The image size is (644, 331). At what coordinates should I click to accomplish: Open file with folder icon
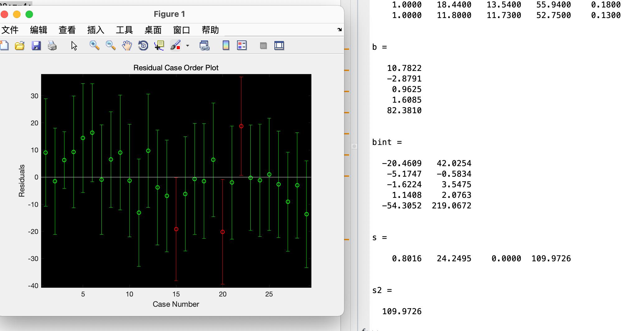pos(20,46)
